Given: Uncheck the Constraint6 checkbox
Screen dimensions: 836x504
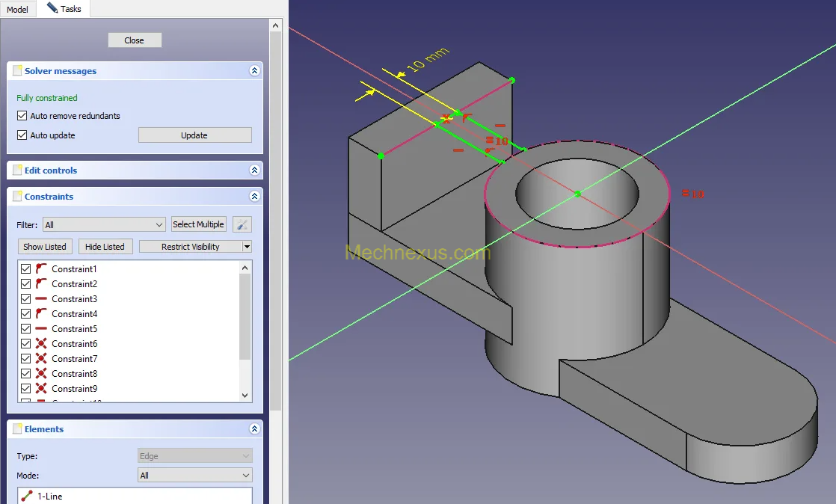Looking at the screenshot, I should coord(25,343).
